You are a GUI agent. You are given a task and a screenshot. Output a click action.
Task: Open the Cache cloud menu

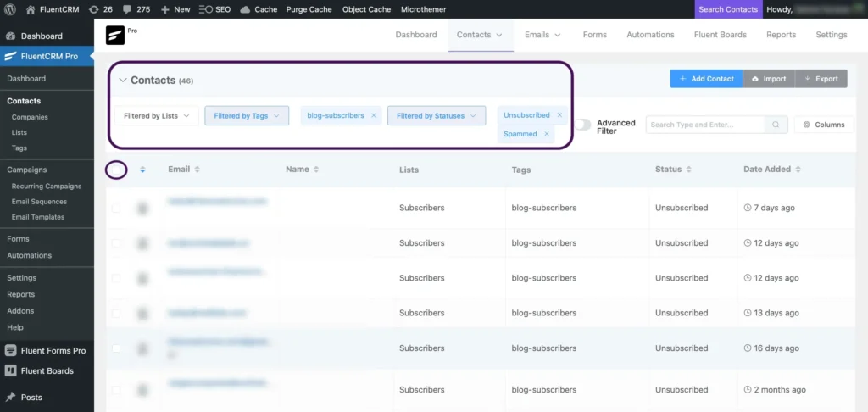259,9
